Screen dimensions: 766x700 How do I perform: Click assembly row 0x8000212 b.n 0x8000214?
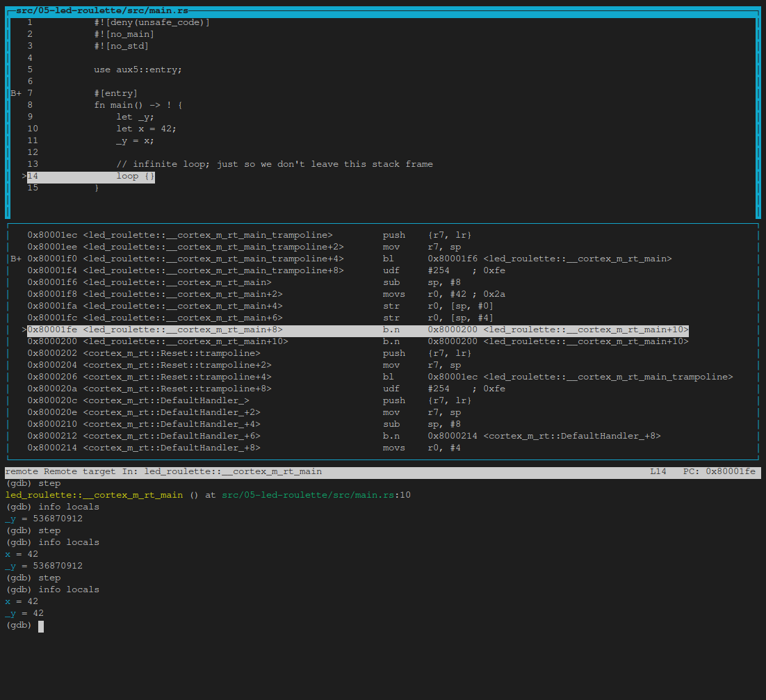click(x=344, y=437)
